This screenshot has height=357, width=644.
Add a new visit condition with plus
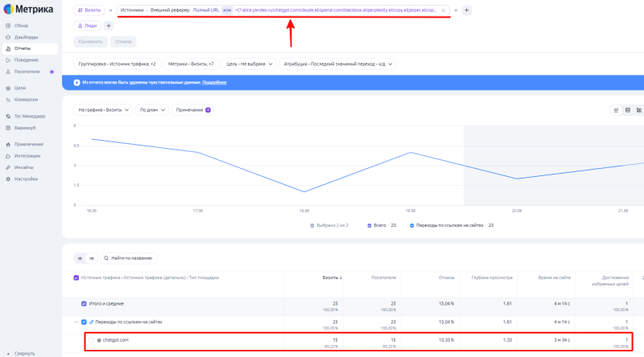pos(467,10)
